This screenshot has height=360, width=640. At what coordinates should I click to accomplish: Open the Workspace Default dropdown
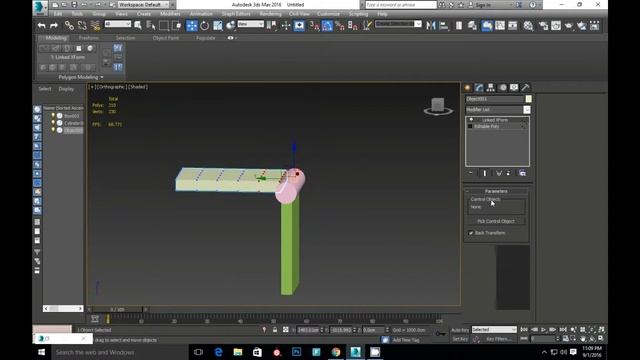pyautogui.click(x=144, y=5)
